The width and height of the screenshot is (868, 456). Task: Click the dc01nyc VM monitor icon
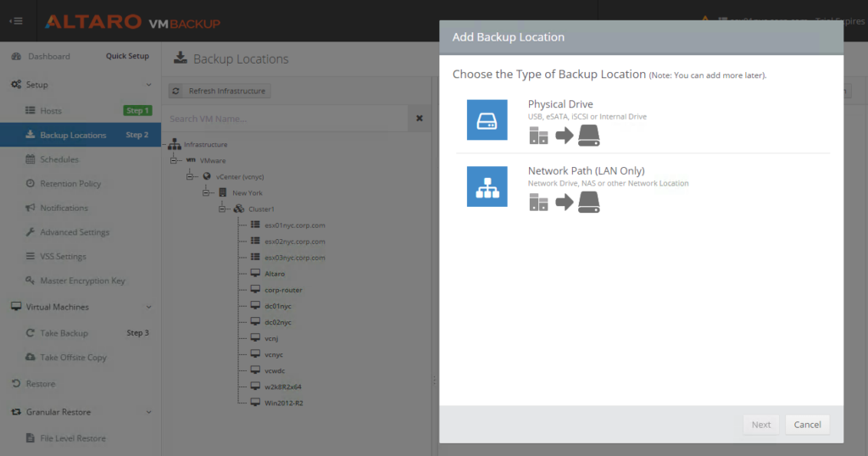click(x=255, y=305)
